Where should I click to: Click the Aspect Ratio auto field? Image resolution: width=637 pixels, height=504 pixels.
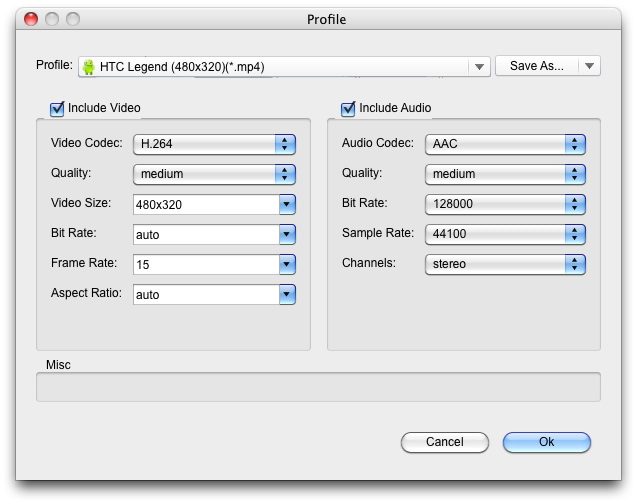coord(206,294)
